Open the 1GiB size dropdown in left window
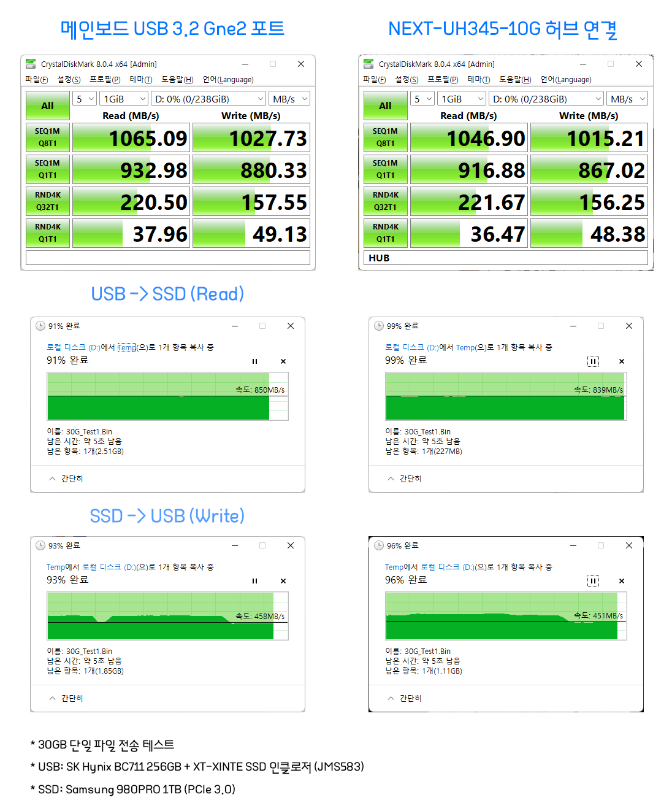 tap(124, 99)
